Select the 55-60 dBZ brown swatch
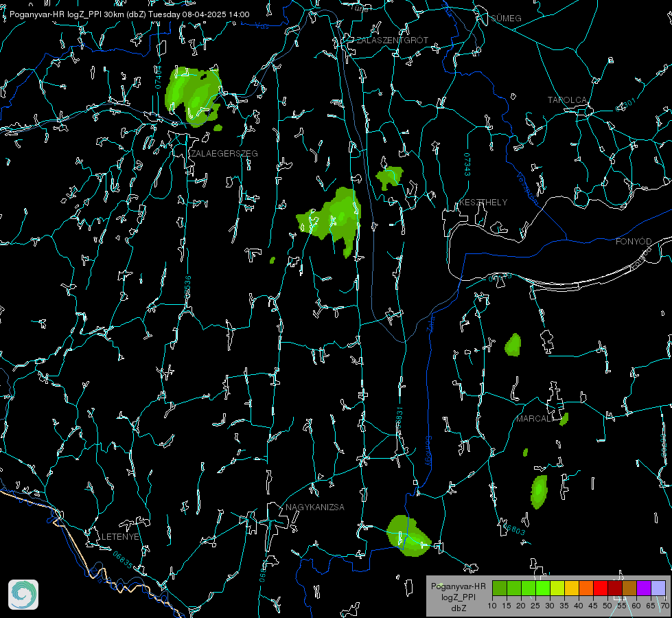Viewport: 672px width, 618px height. (629, 588)
